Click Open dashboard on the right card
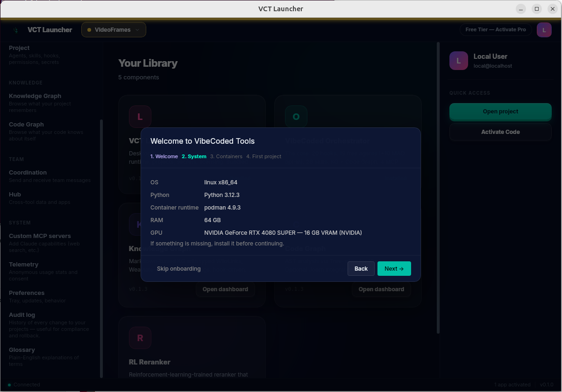This screenshot has width=562, height=392. 381,289
